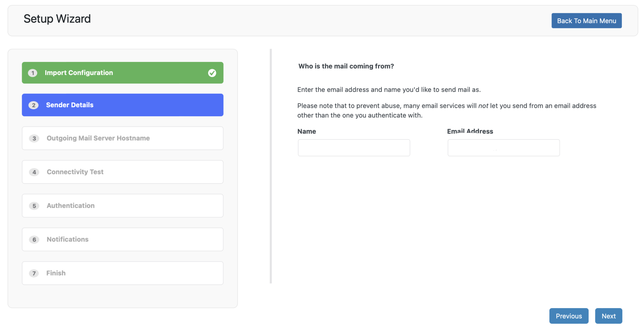Click the step 2 number badge

(x=34, y=105)
